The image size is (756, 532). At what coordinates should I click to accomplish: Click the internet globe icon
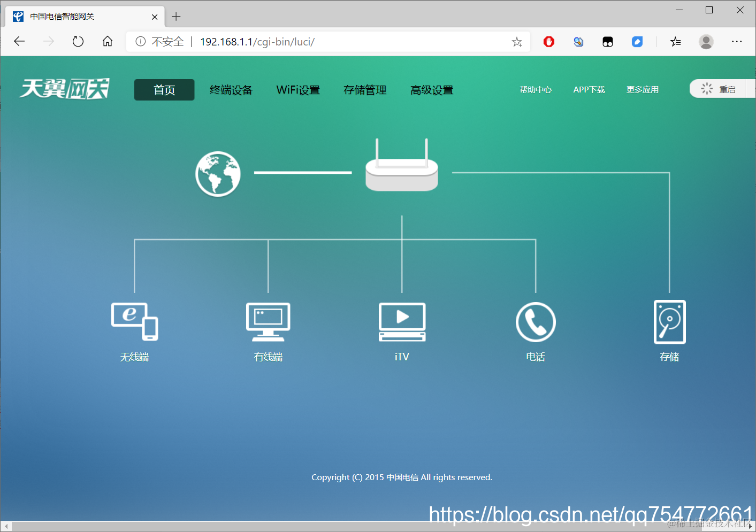pyautogui.click(x=218, y=174)
